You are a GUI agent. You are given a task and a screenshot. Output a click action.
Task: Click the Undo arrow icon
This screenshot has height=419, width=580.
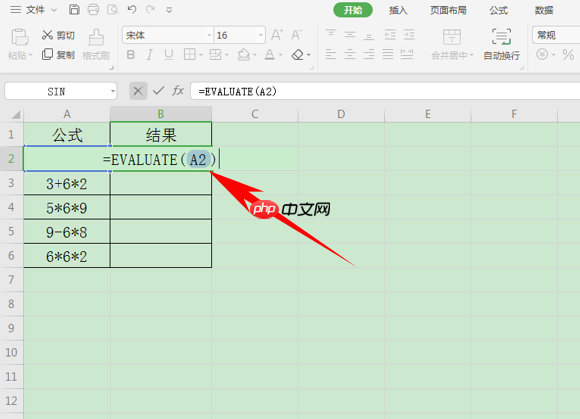(132, 10)
